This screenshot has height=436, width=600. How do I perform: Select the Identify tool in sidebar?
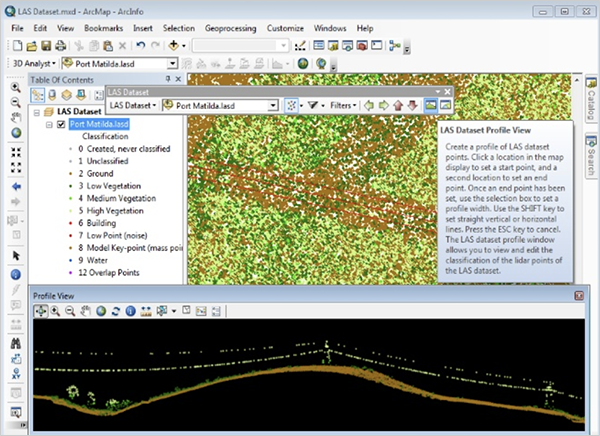pyautogui.click(x=16, y=274)
